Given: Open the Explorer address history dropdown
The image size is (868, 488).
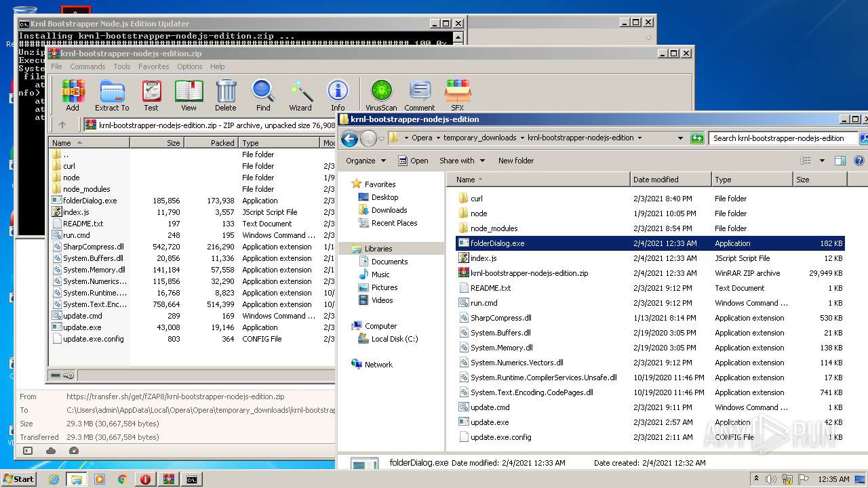Looking at the screenshot, I should tap(680, 138).
